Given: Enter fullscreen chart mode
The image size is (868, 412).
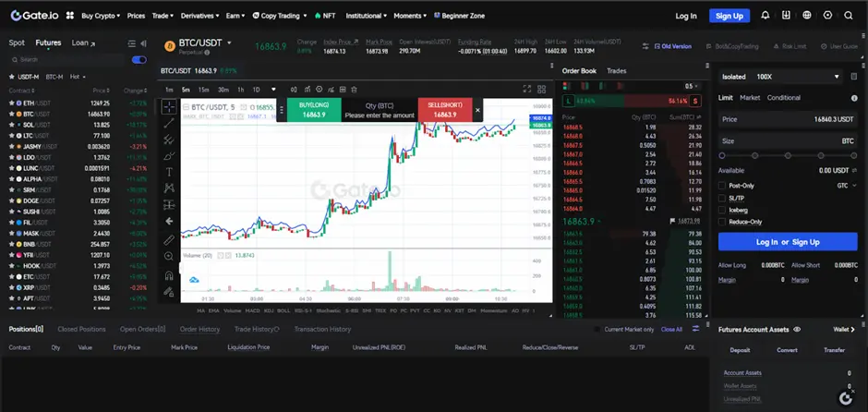Looking at the screenshot, I should tap(527, 90).
